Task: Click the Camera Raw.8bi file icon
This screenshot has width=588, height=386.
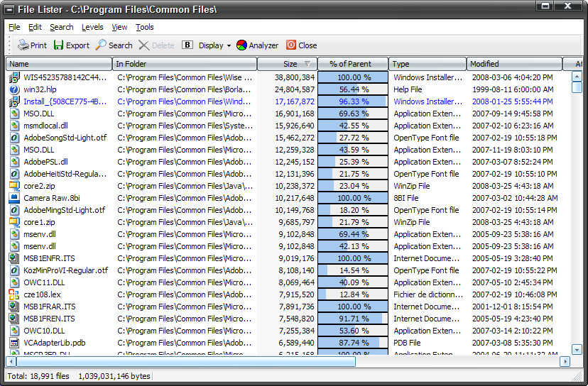Action: tap(14, 198)
